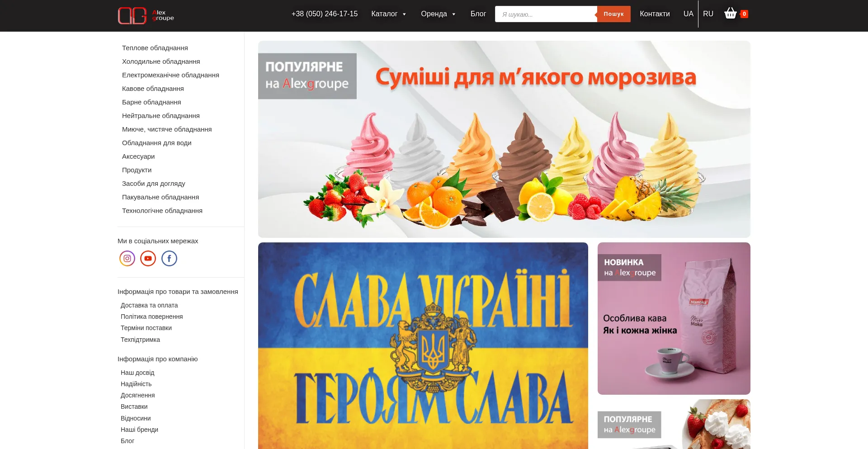Switch site language to RU
Image resolution: width=868 pixels, height=449 pixels.
(x=708, y=14)
